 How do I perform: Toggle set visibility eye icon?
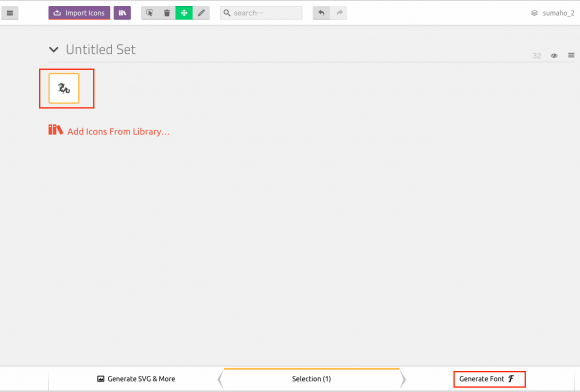click(554, 56)
